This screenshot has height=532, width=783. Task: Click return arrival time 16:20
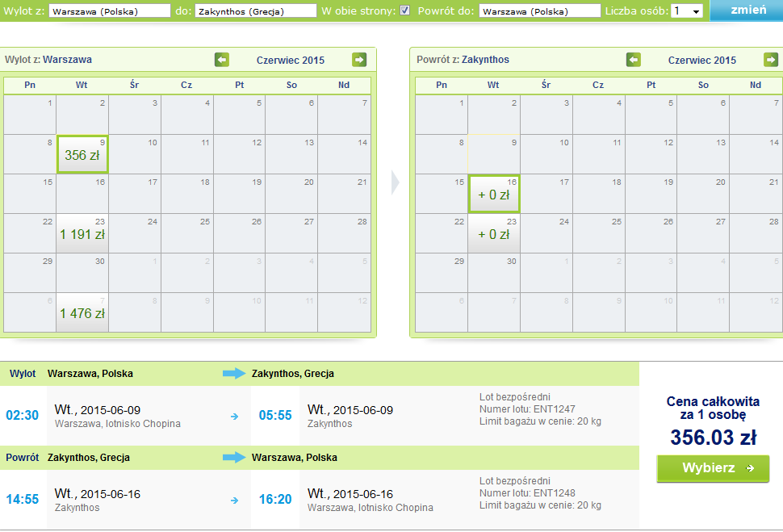click(275, 499)
